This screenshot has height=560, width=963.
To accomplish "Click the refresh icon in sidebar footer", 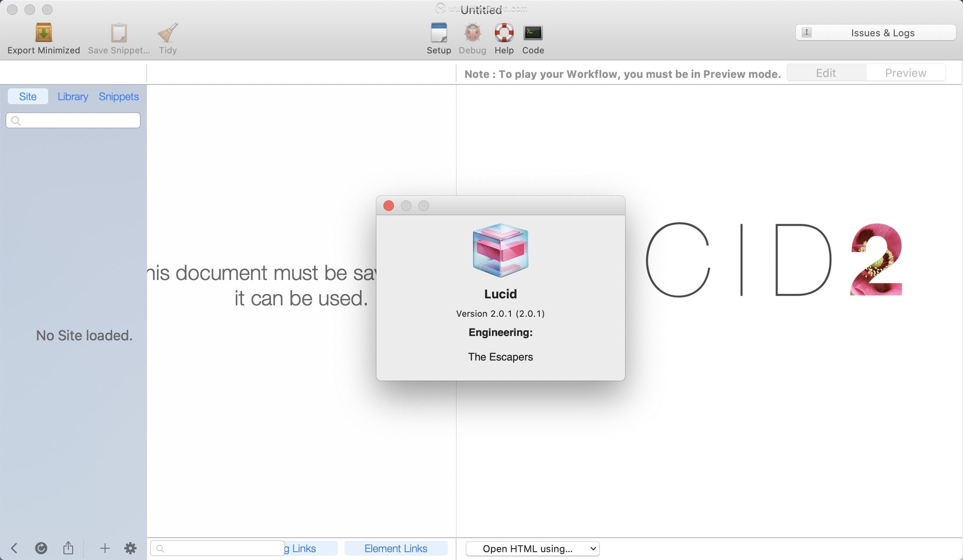I will click(x=41, y=548).
